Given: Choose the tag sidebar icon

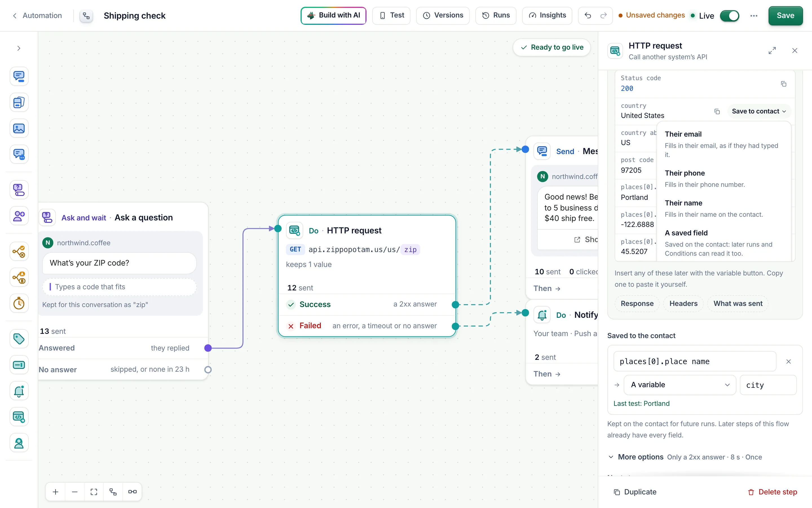Looking at the screenshot, I should tap(19, 339).
